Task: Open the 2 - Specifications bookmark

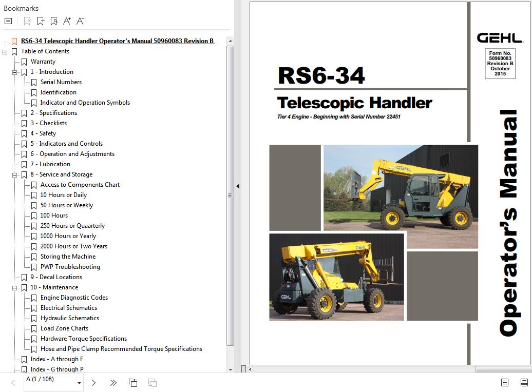Action: [53, 112]
